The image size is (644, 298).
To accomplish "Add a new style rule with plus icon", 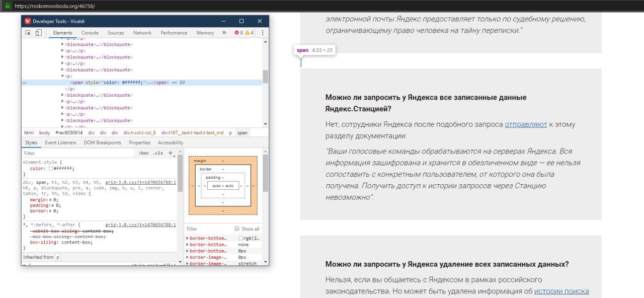I will 171,153.
